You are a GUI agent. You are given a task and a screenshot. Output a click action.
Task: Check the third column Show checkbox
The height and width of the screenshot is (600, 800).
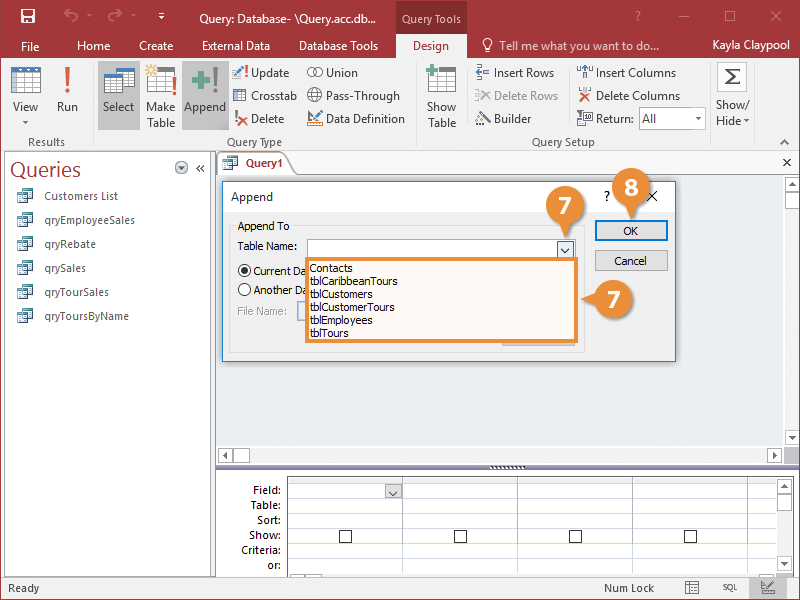575,536
